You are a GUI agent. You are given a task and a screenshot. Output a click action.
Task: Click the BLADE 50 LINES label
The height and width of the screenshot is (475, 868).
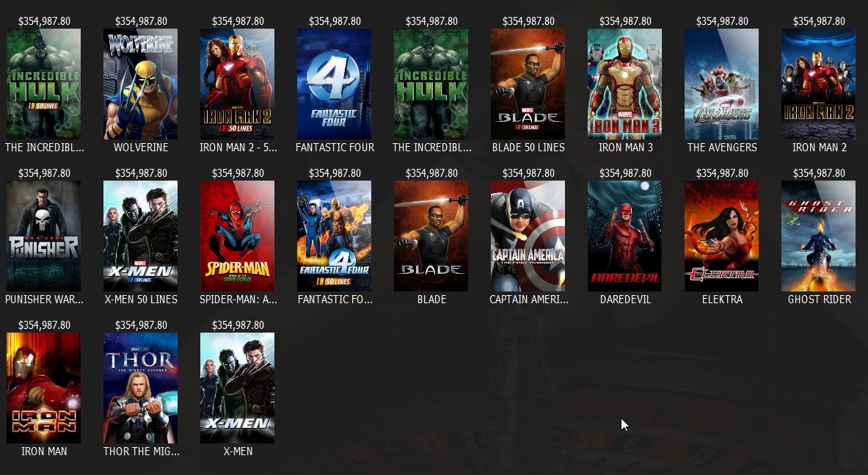[529, 148]
